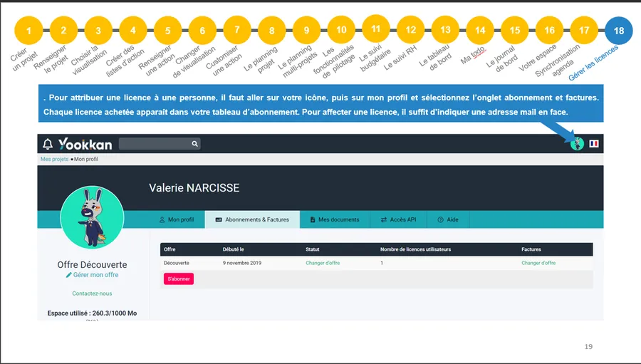Click step 11 Le suivi budgétaire circle

[375, 28]
